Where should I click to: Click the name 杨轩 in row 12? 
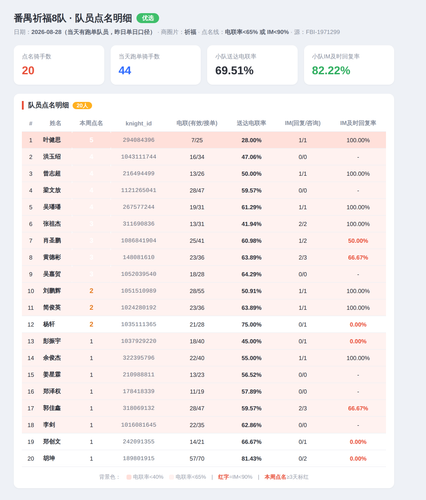tap(49, 324)
